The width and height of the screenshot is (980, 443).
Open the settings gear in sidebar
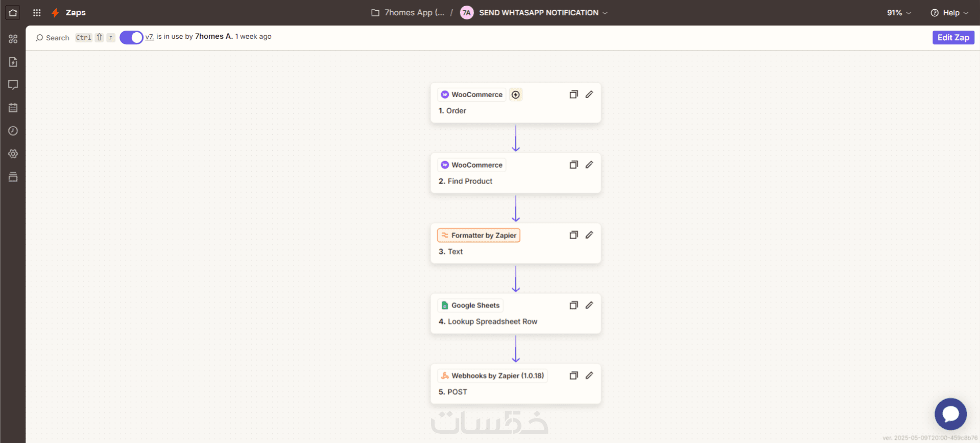pos(13,154)
